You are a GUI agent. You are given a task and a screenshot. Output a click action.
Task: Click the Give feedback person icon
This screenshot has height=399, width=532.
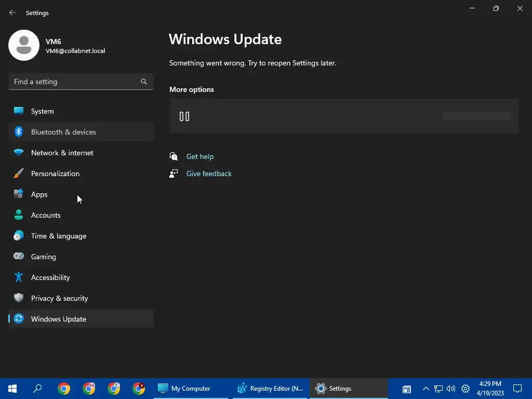click(x=174, y=174)
